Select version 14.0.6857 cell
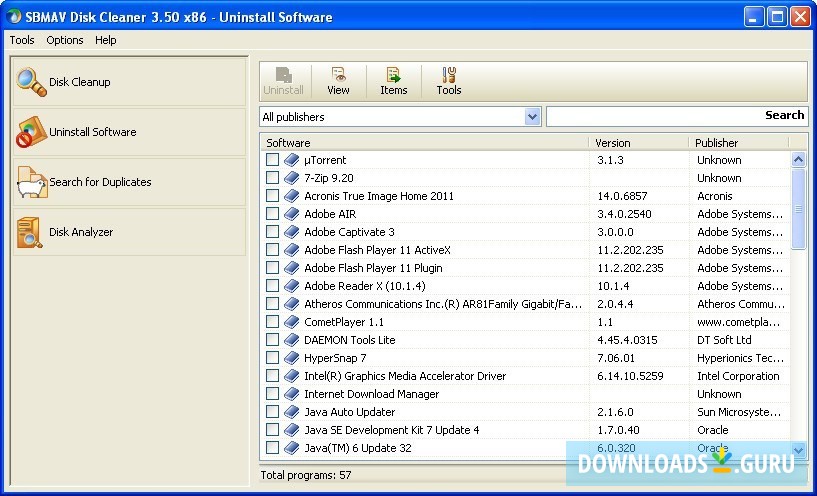This screenshot has width=817, height=496. 622,196
